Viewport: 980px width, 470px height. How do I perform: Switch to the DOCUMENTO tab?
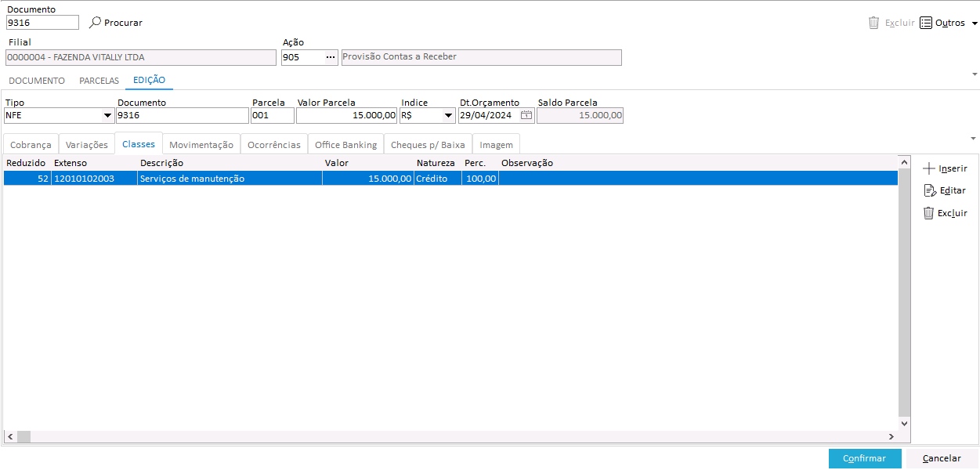(x=37, y=81)
